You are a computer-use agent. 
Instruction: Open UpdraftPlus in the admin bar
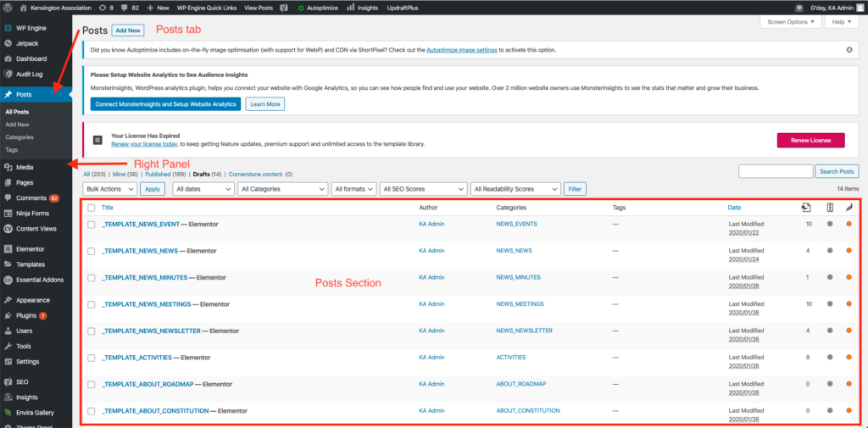coord(403,8)
